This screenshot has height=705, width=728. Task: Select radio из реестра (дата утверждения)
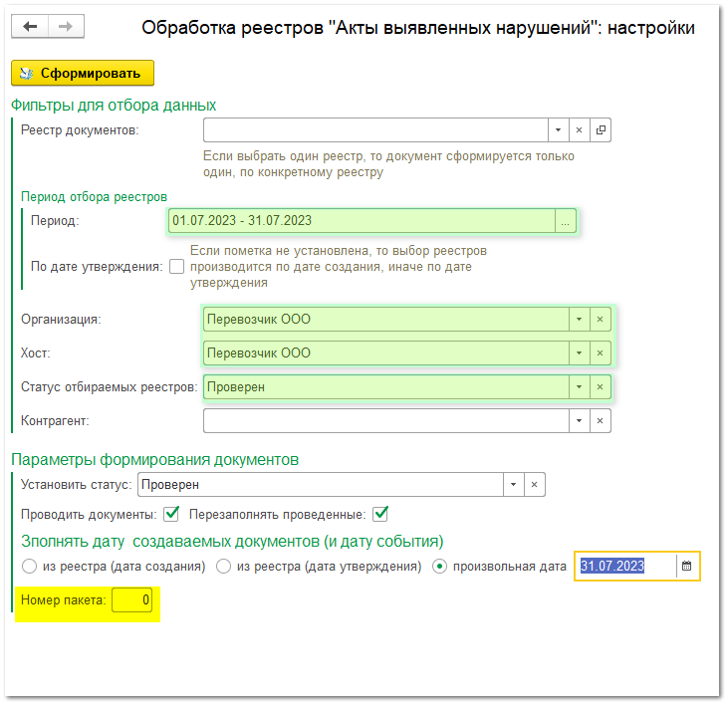tap(224, 567)
